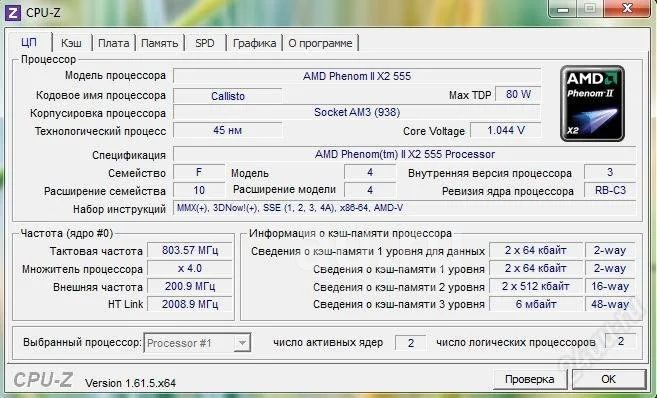Click the 45 нм technology value

click(228, 130)
